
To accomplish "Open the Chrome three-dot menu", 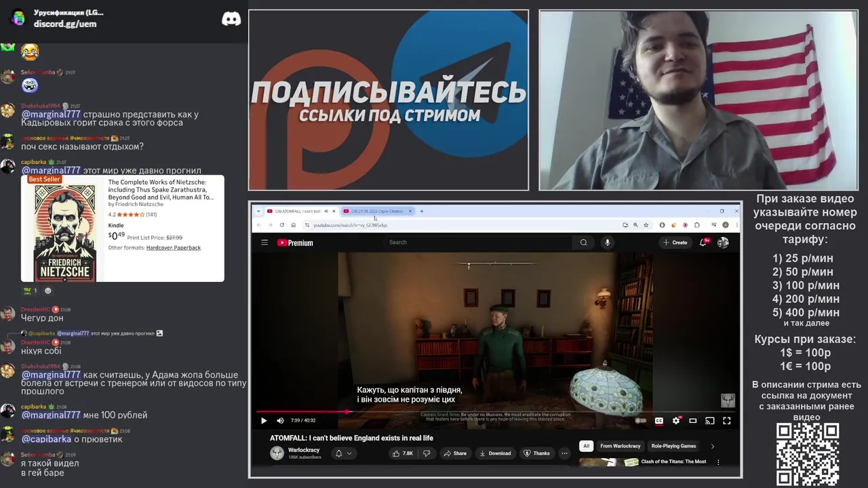I will 736,224.
